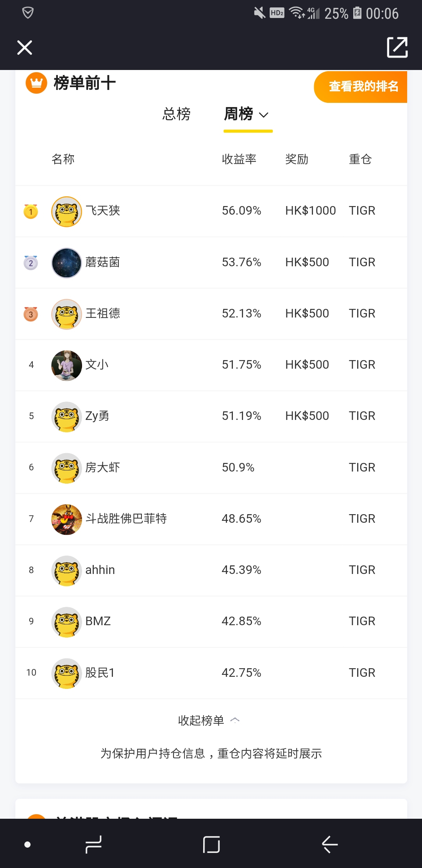Open 文小's profile avatar
The image size is (422, 868).
click(66, 365)
